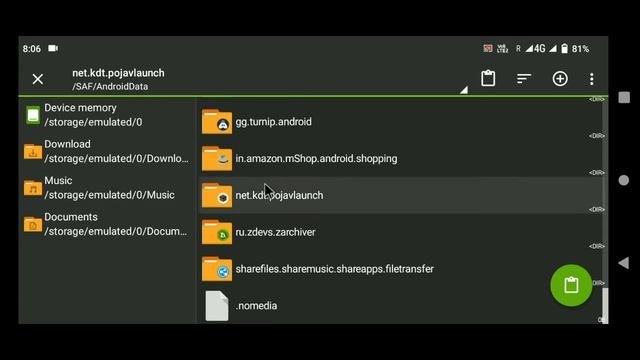Viewport: 640px width, 360px height.
Task: Tap the /SAF/AndroidData path subtitle
Action: [110, 87]
